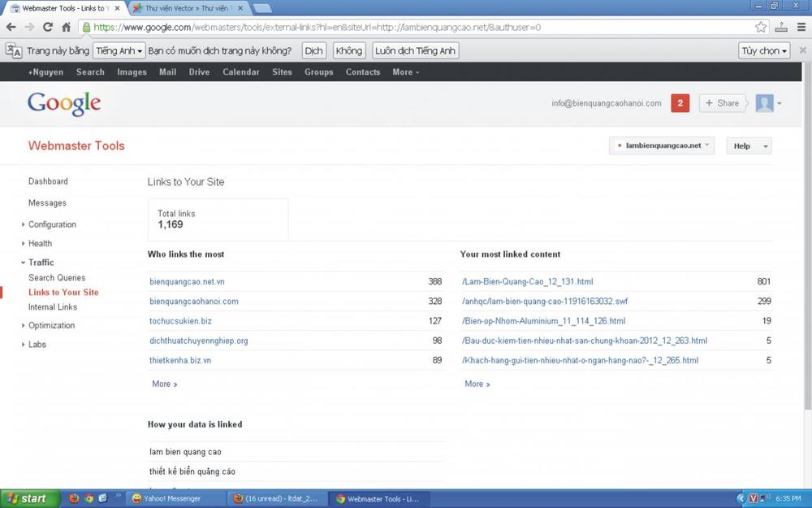
Task: Open the Tiếng Anh language dropdown
Action: click(119, 50)
